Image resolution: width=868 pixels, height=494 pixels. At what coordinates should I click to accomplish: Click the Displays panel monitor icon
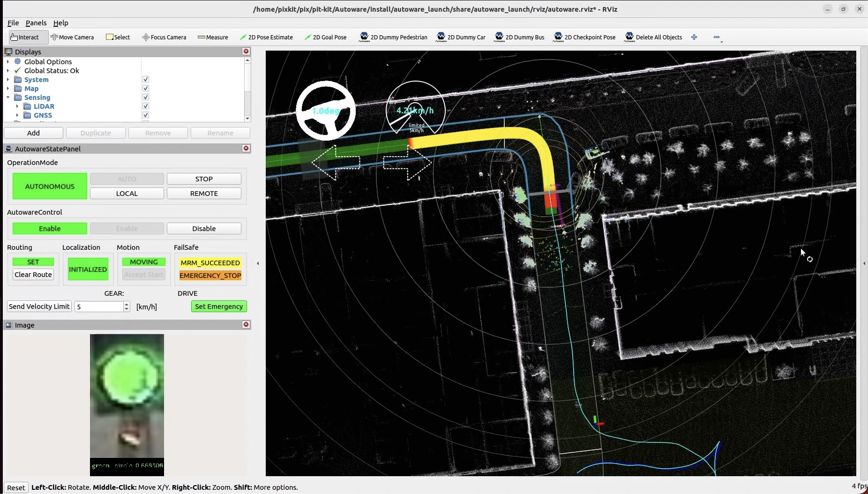coord(8,52)
